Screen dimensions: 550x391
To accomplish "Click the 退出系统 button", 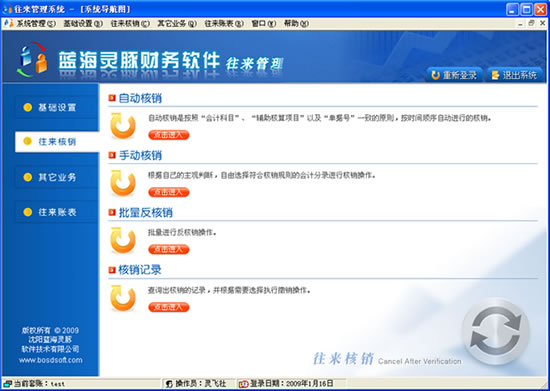I will tap(515, 75).
